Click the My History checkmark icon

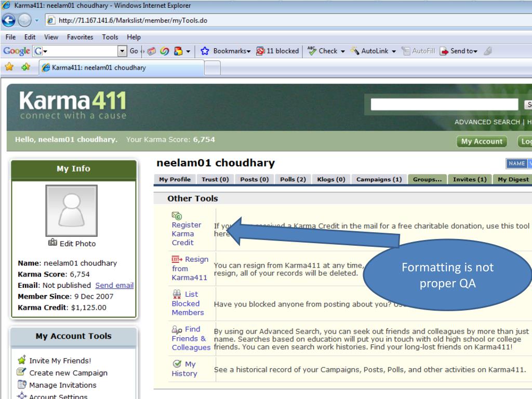point(177,364)
